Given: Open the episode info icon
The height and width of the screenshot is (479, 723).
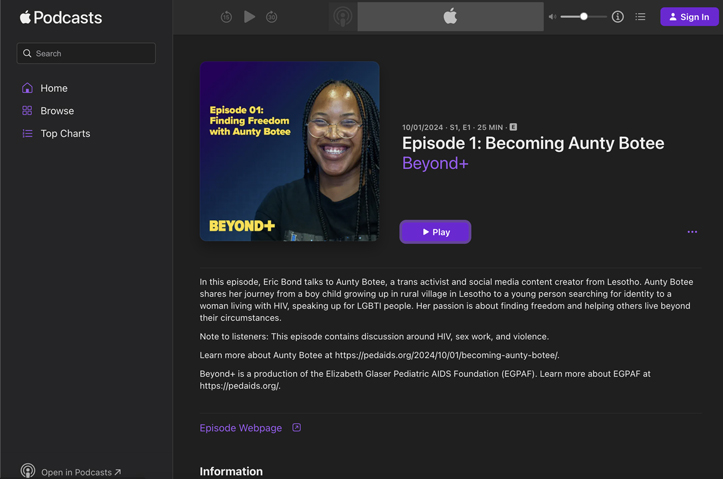Looking at the screenshot, I should pyautogui.click(x=618, y=17).
